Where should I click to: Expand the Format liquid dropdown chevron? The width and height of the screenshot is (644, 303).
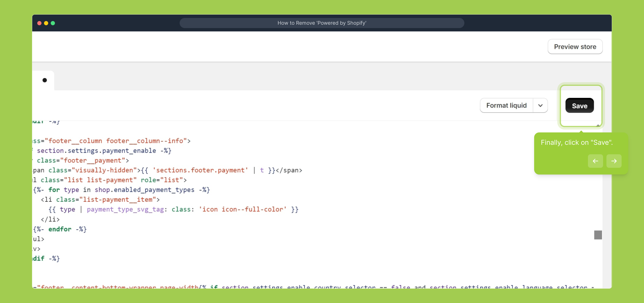tap(540, 105)
